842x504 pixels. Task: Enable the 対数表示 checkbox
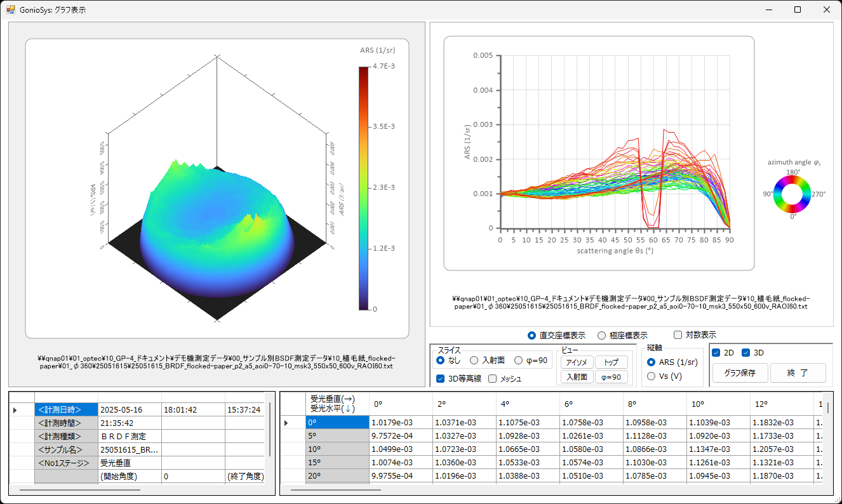tap(678, 335)
